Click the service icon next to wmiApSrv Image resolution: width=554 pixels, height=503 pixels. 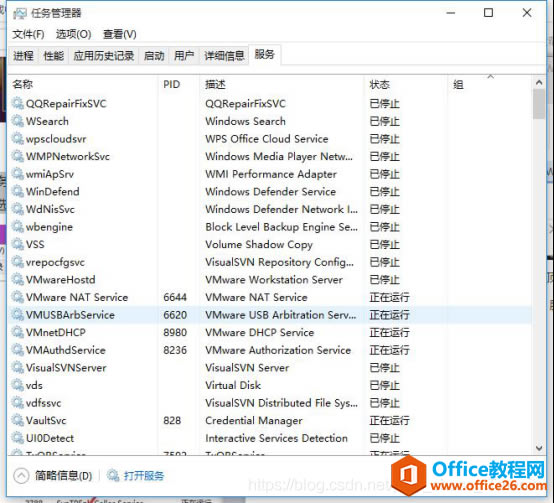(x=17, y=174)
